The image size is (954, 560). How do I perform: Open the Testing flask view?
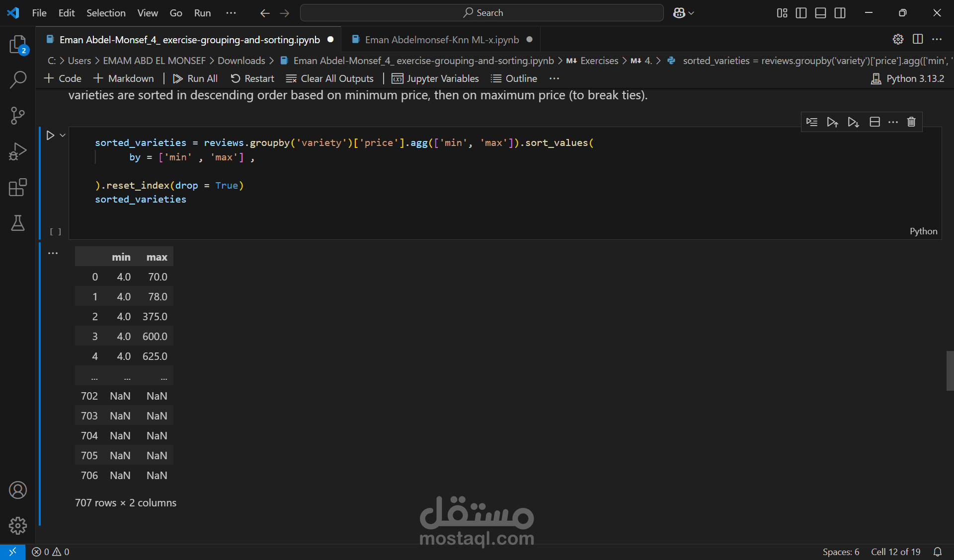tap(18, 223)
